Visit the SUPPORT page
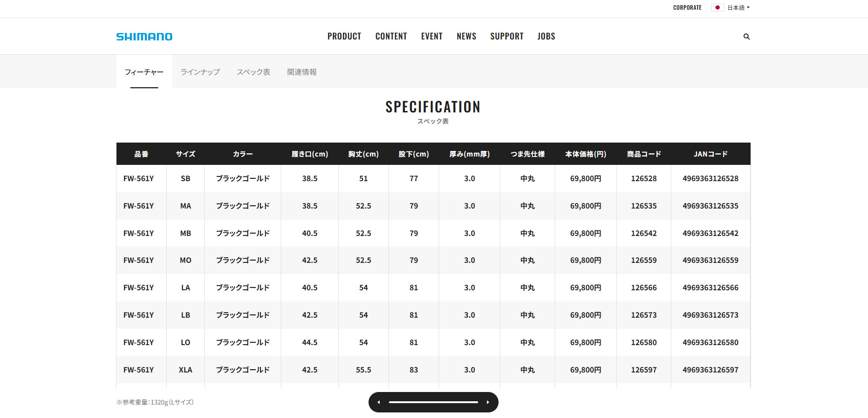 point(506,36)
